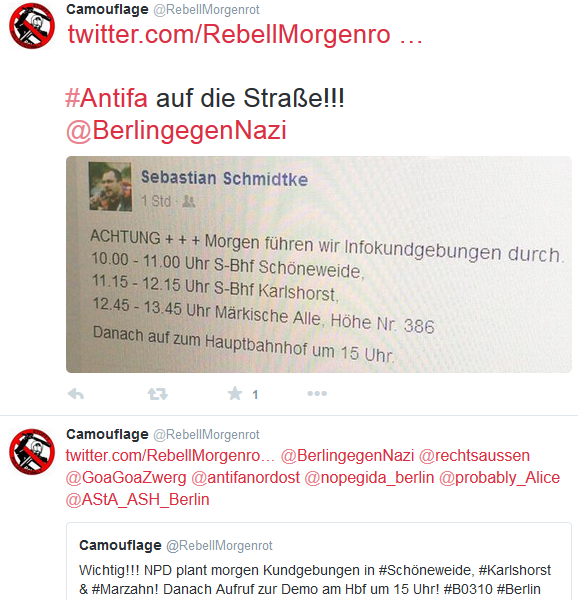Open the three-dots more options menu

click(x=317, y=393)
